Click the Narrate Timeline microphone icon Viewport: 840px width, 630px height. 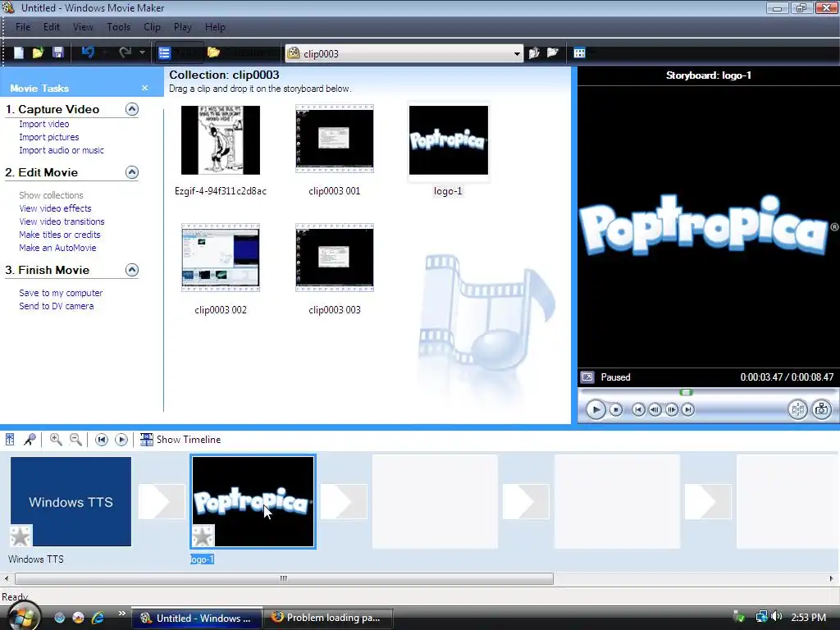pos(30,440)
